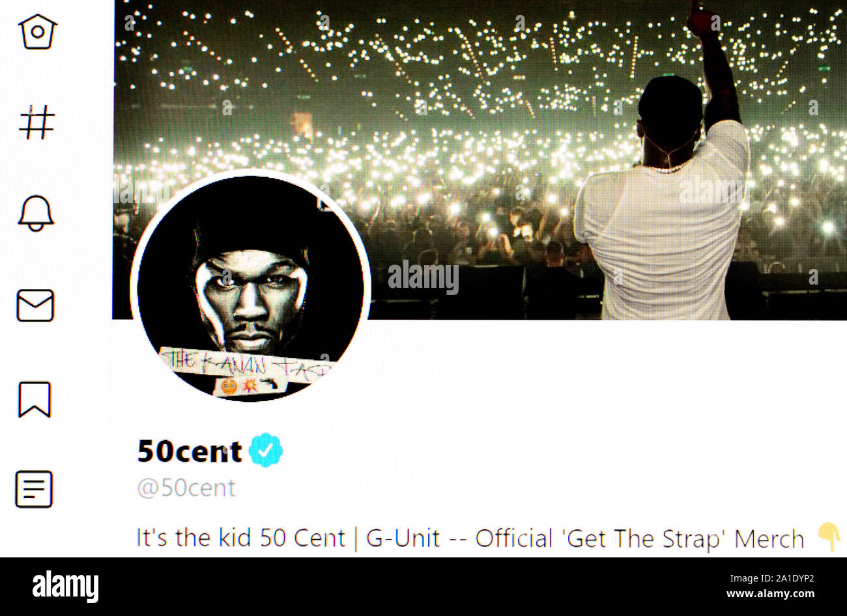Open the Lists icon
Screen dimensions: 847x616
pyautogui.click(x=34, y=489)
